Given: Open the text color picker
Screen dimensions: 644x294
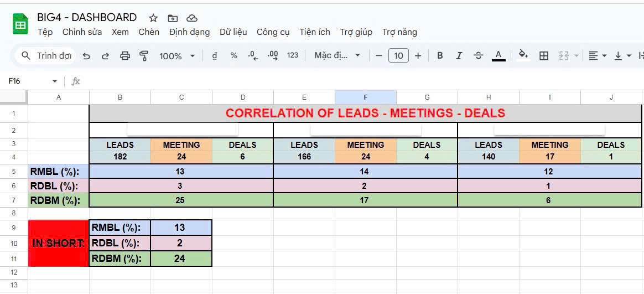Looking at the screenshot, I should (498, 55).
